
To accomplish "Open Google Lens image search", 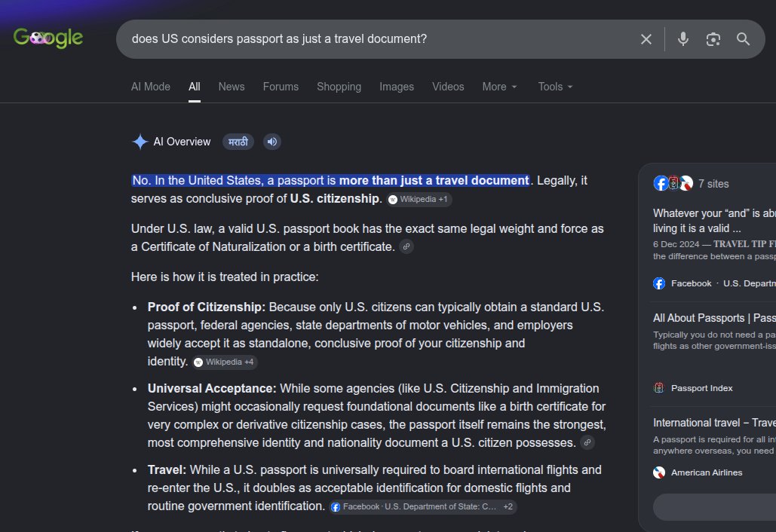I will point(713,39).
